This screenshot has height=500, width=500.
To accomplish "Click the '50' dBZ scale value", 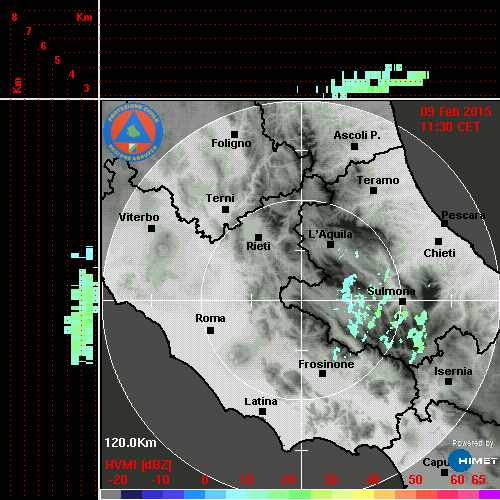I will coord(415,480).
